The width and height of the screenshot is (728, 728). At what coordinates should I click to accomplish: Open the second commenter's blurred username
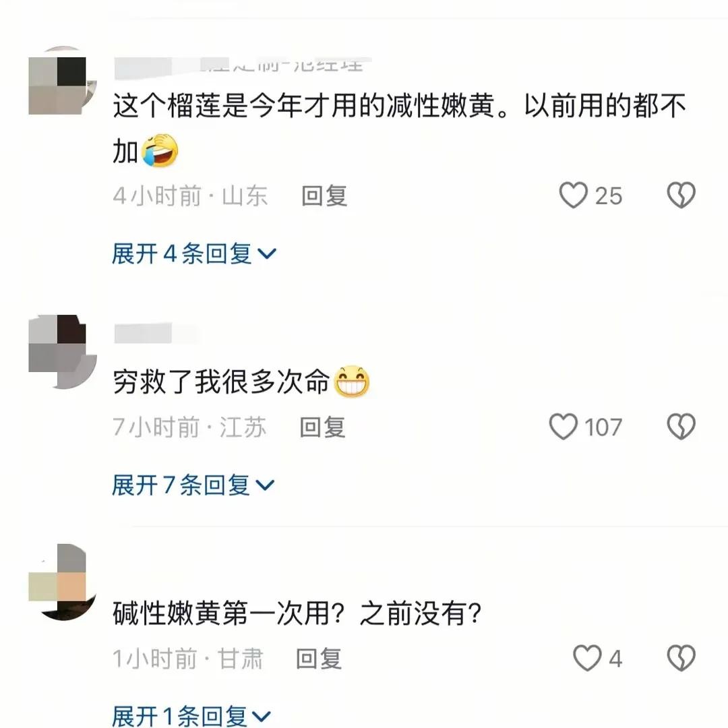coord(156,334)
